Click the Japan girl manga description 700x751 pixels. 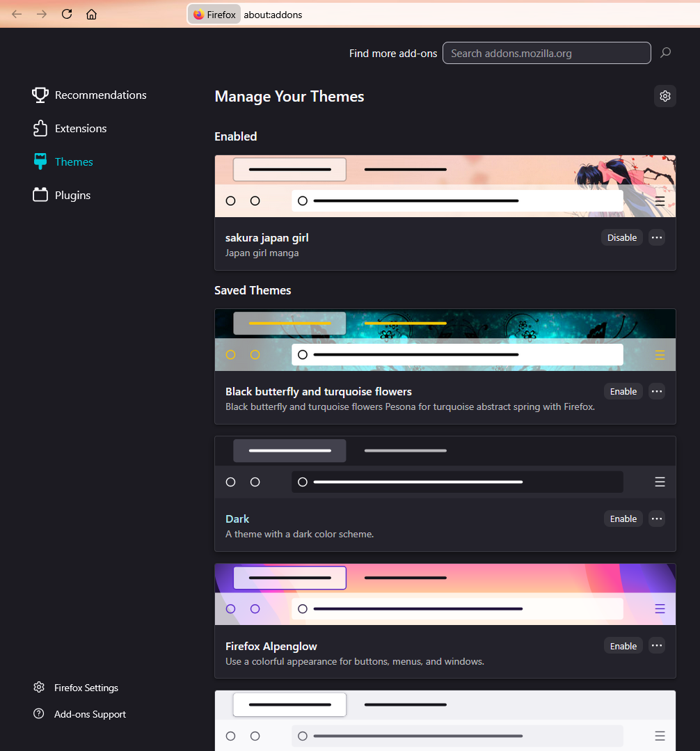pyautogui.click(x=262, y=253)
